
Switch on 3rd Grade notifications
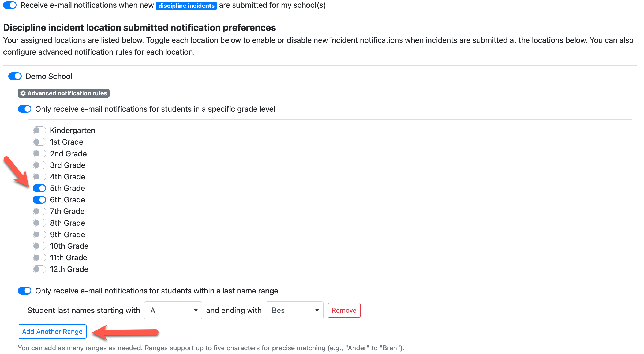tap(39, 165)
